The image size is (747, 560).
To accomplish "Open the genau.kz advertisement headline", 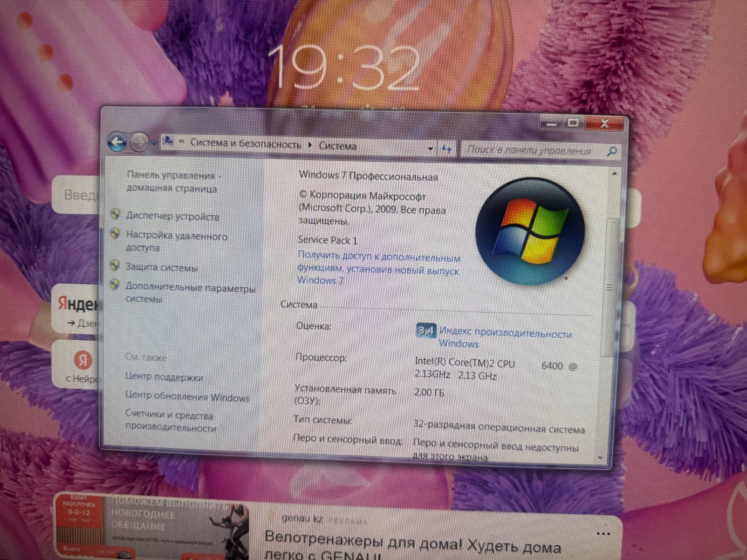I will (x=413, y=546).
